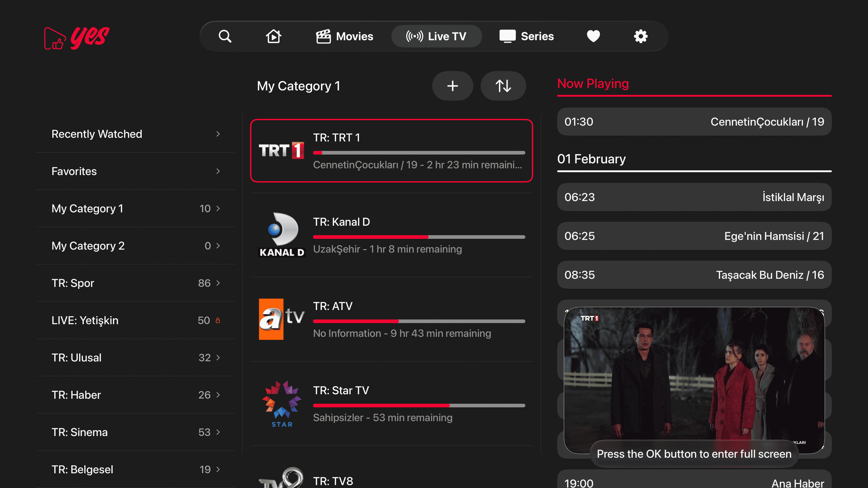Open Settings via the gear icon
This screenshot has width=868, height=488.
[640, 36]
